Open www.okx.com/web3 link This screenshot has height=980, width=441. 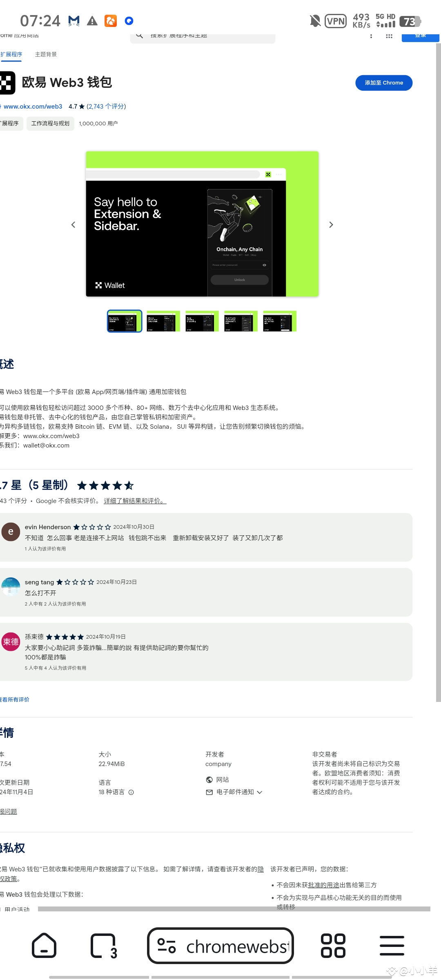click(x=33, y=106)
